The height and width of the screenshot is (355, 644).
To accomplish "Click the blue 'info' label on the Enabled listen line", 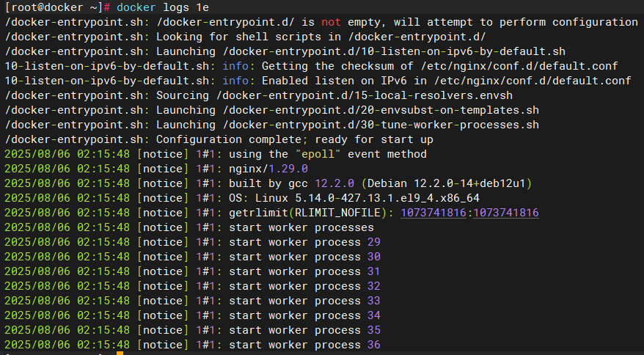I will [x=235, y=81].
